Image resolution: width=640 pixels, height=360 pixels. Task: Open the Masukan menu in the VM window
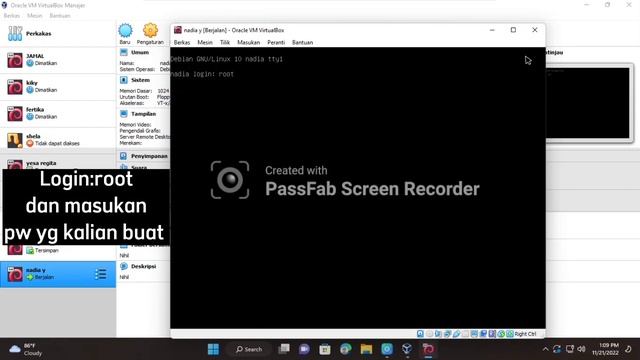(249, 42)
